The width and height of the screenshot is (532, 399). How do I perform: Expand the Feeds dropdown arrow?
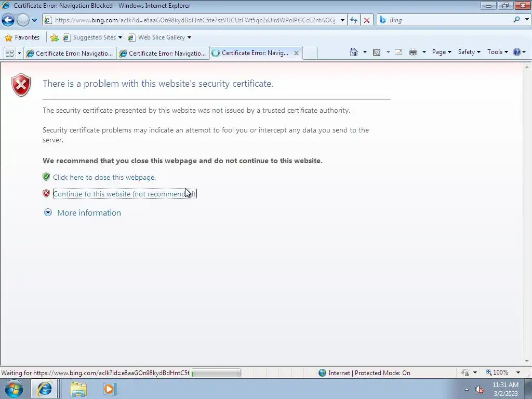[388, 52]
